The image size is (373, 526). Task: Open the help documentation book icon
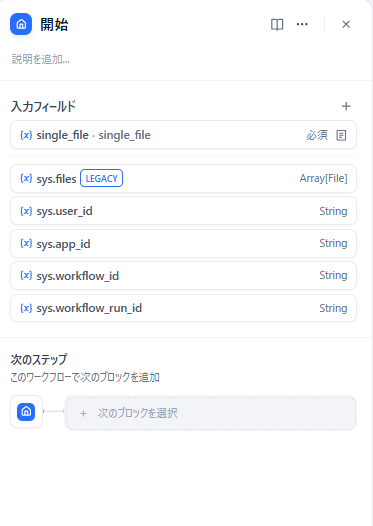pyautogui.click(x=277, y=24)
